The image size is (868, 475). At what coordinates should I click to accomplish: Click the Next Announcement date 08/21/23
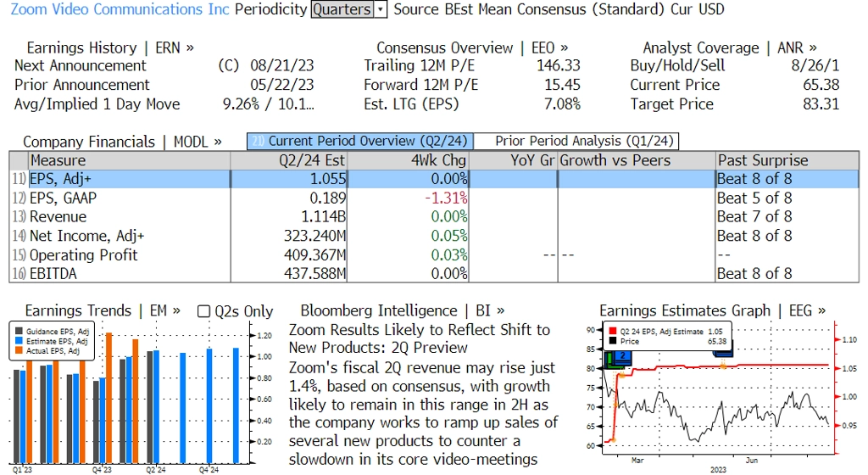pyautogui.click(x=281, y=65)
